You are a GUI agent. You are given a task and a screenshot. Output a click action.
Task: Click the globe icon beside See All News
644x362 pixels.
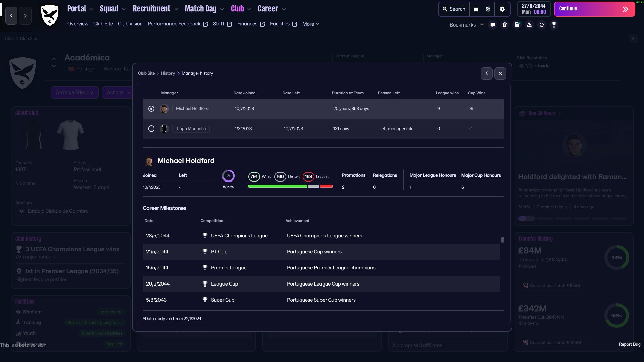coord(522,114)
